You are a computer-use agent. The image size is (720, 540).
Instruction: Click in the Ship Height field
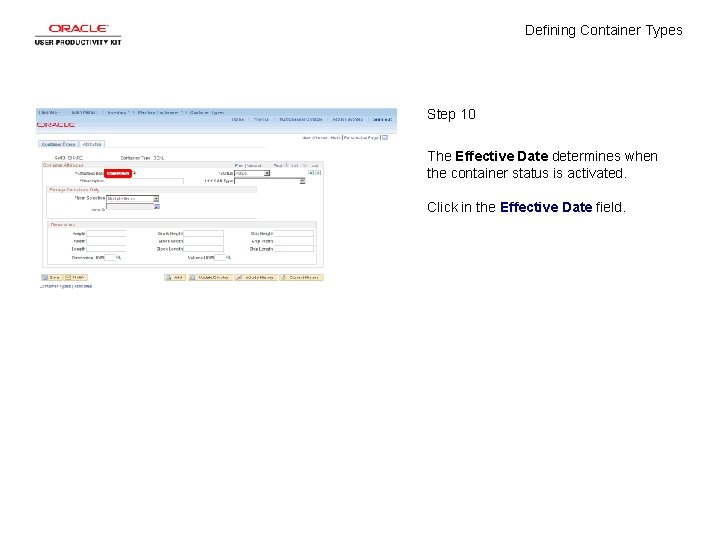point(294,234)
